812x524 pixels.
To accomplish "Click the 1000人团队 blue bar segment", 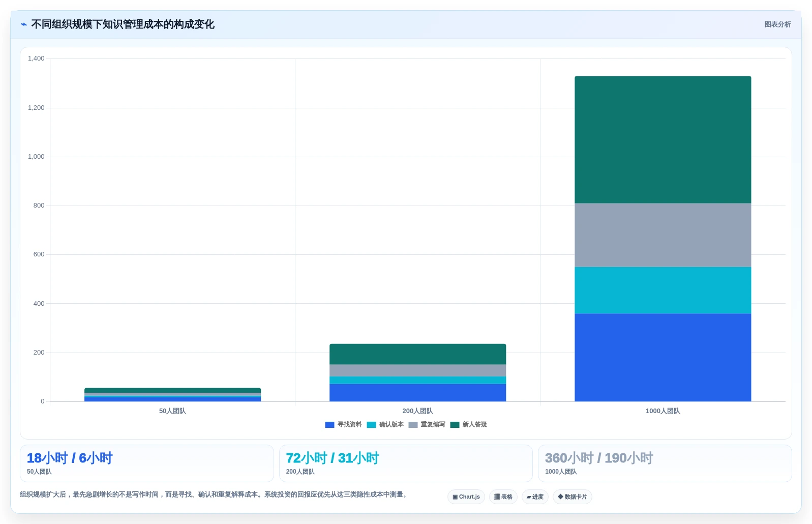I will pyautogui.click(x=663, y=358).
